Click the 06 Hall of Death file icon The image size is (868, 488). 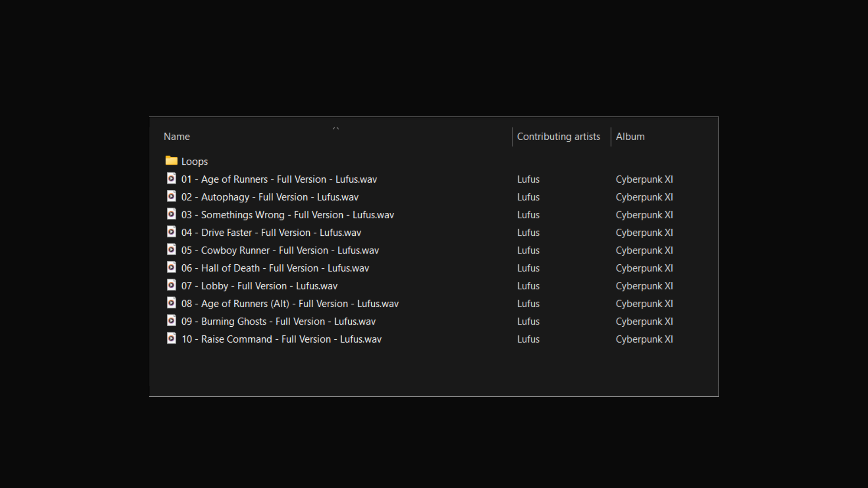click(x=171, y=267)
